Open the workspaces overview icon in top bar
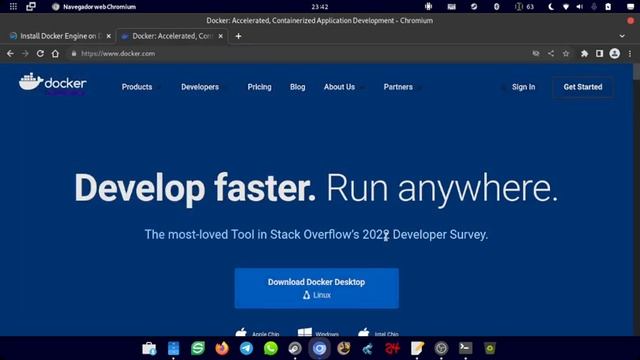This screenshot has width=640, height=360. 31,7
